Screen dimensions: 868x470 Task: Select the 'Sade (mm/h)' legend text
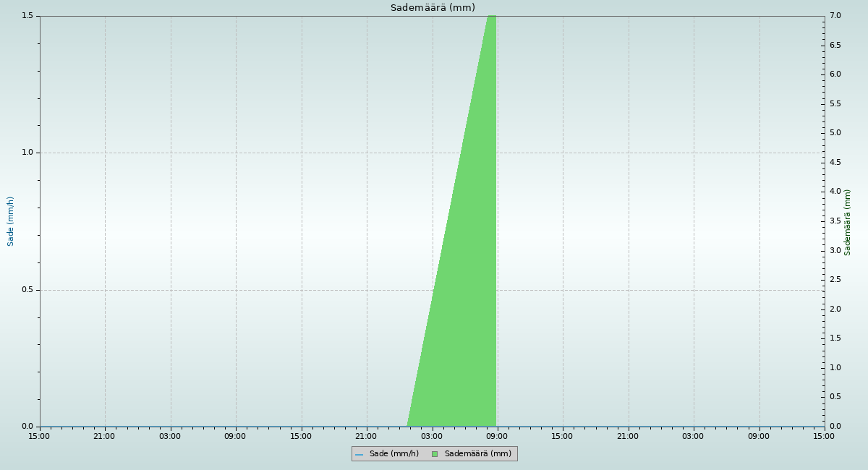pyautogui.click(x=393, y=454)
